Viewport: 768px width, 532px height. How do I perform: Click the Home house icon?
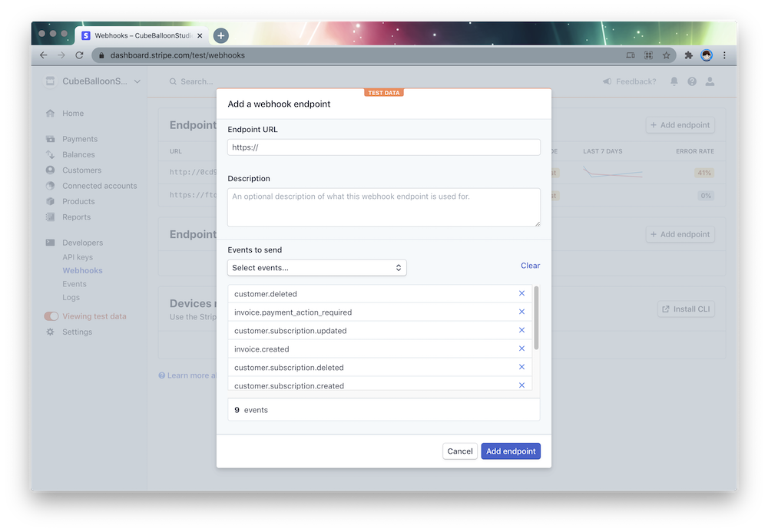click(50, 113)
